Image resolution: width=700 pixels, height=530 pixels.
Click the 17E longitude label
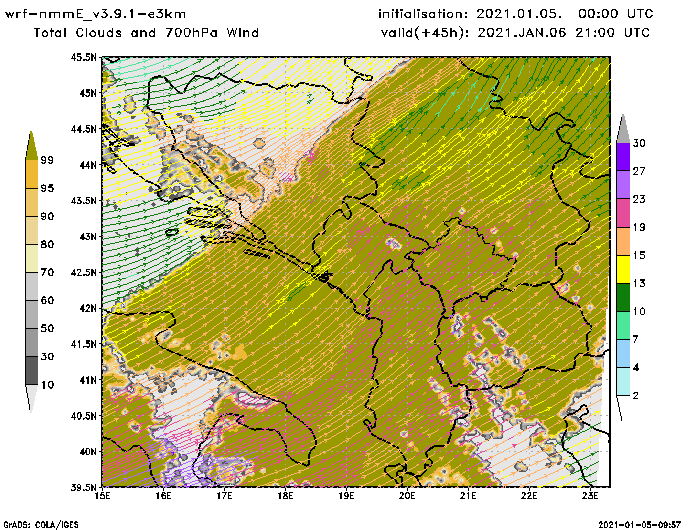pyautogui.click(x=225, y=496)
